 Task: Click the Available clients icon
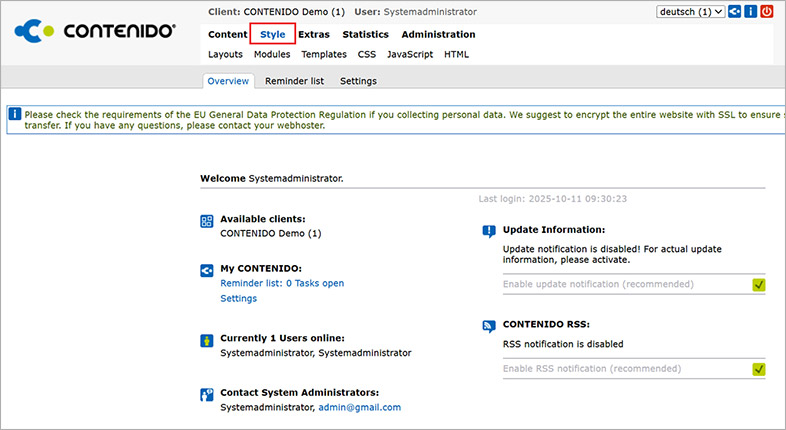click(207, 221)
